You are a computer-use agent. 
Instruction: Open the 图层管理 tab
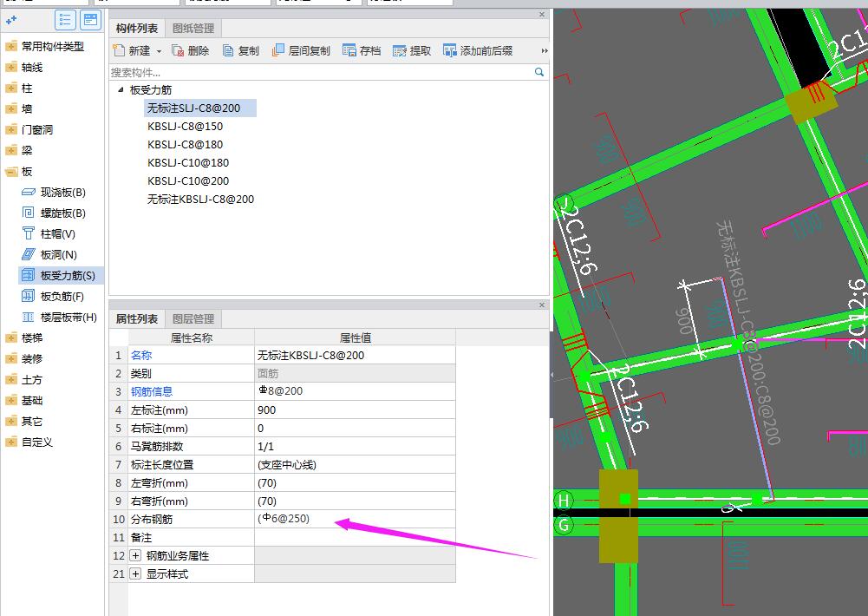193,318
